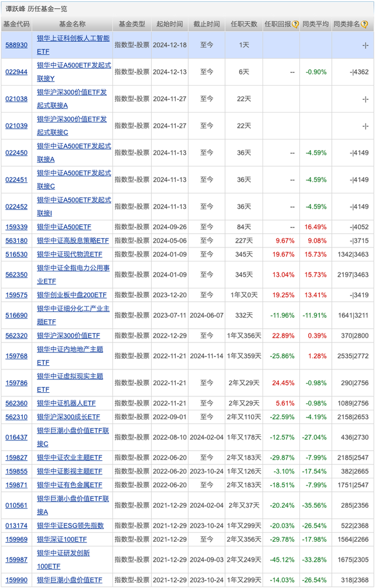375x588 pixels.
Task: Open fund code 016437
Action: coord(16,437)
